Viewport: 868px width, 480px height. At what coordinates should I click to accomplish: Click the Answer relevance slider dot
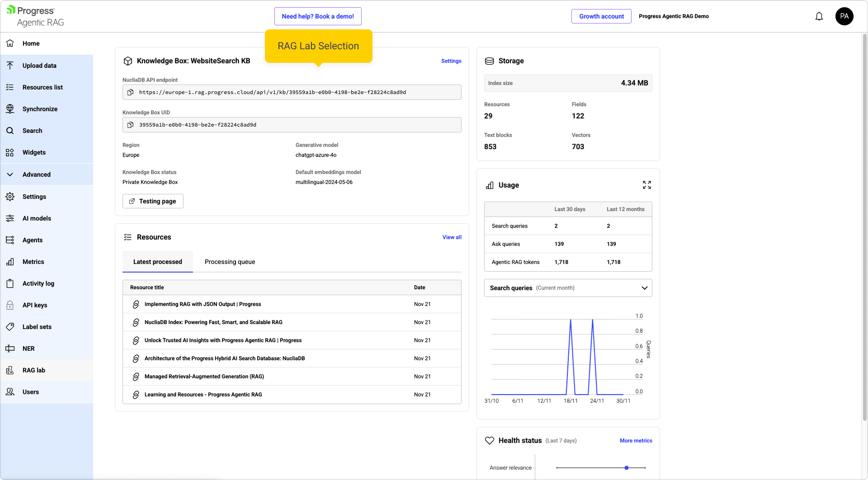coord(626,468)
